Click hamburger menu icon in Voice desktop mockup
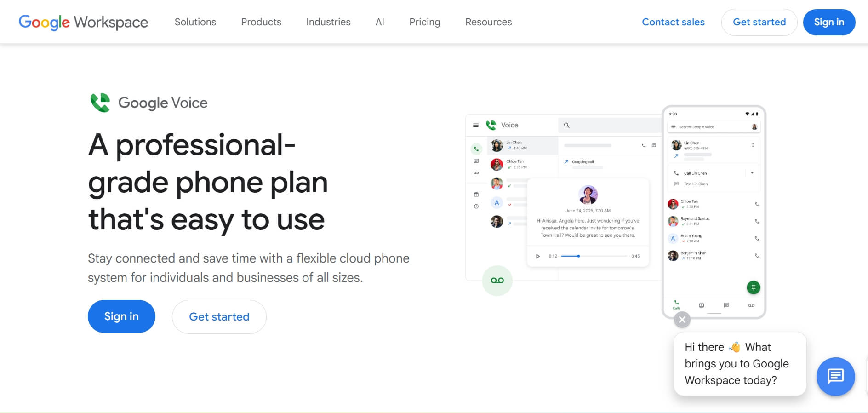 pyautogui.click(x=476, y=125)
